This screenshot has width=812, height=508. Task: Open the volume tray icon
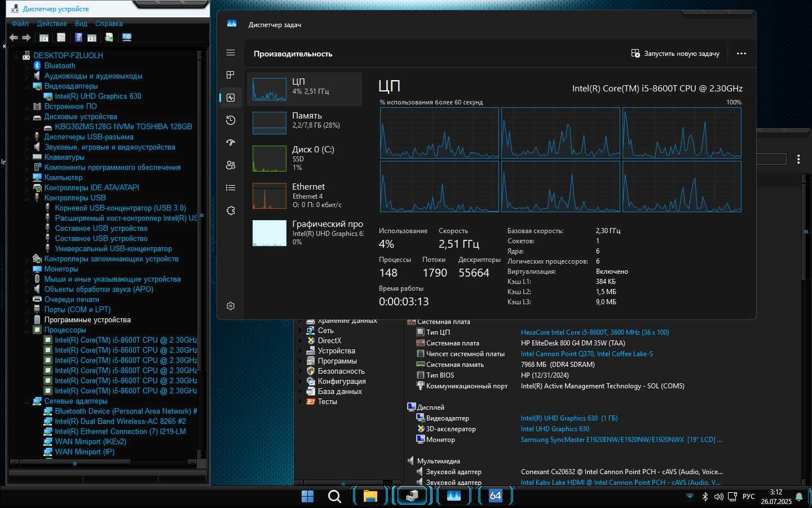[x=718, y=497]
